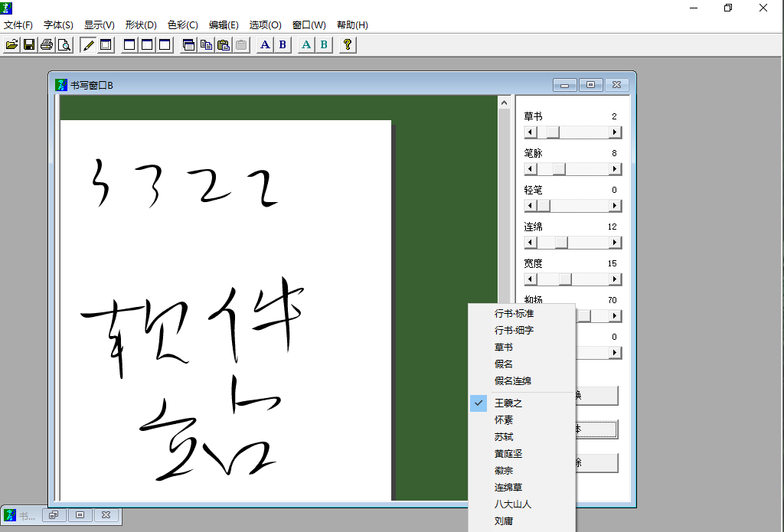The height and width of the screenshot is (532, 784).
Task: Click the teal letter B icon
Action: 324,45
